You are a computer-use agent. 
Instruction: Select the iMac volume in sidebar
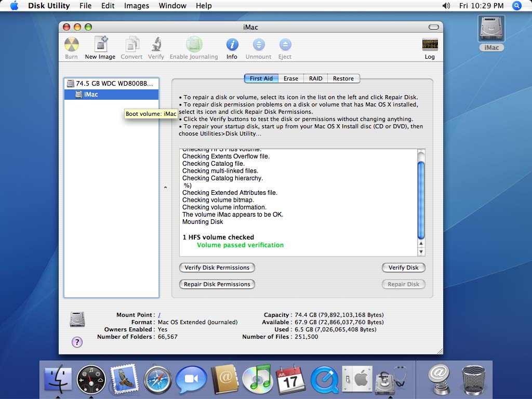point(111,95)
